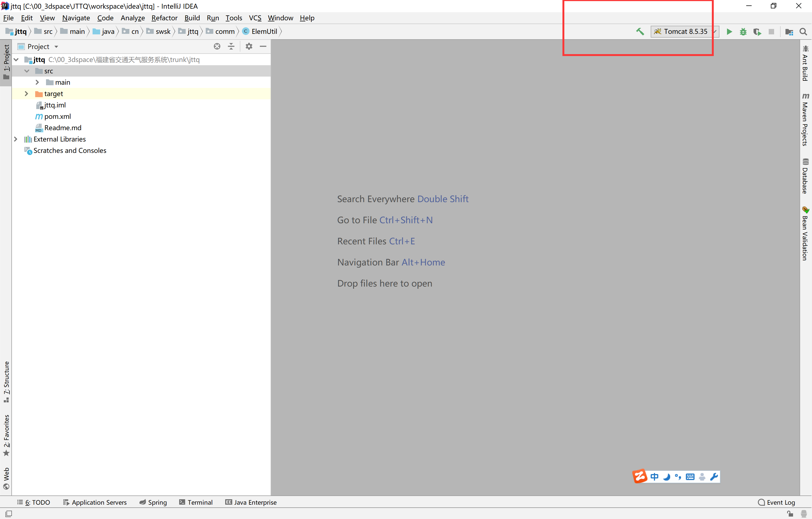
Task: Click the Collapse All icon in Project panel
Action: [x=231, y=47]
